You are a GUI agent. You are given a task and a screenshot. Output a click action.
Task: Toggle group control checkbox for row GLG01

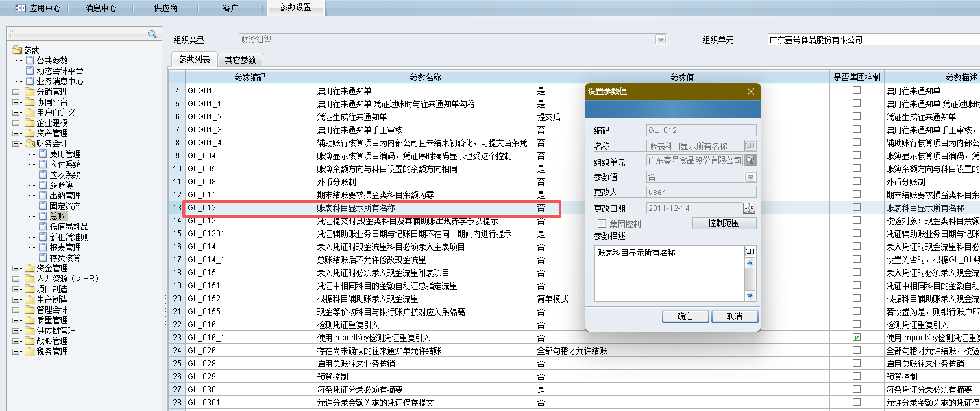pos(857,91)
